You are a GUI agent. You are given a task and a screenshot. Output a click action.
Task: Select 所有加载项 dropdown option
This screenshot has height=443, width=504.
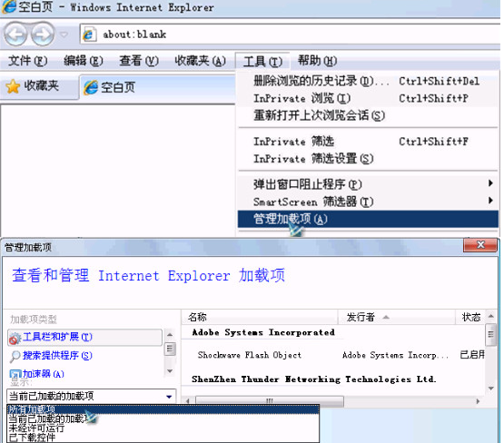[163, 409]
